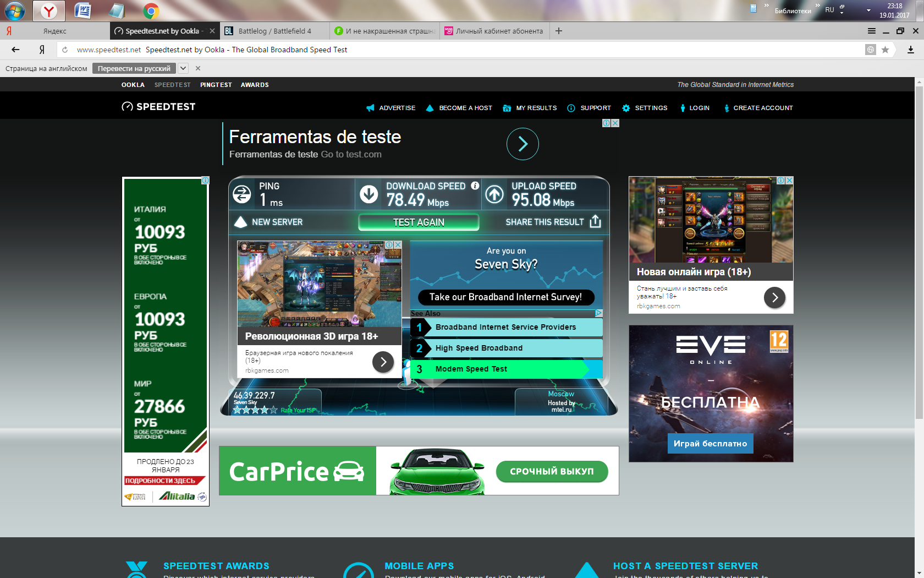Image resolution: width=924 pixels, height=578 pixels.
Task: Open Broadband Internet Service Providers link
Action: (x=506, y=327)
